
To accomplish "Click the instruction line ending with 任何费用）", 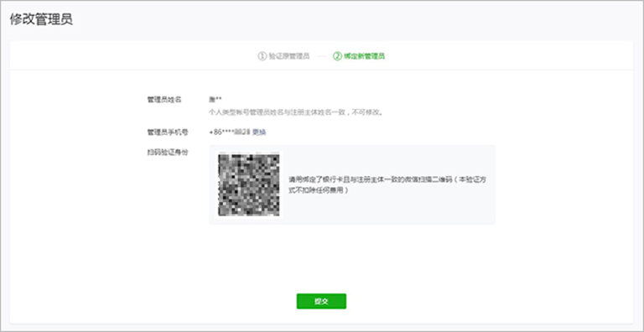I will click(x=319, y=190).
